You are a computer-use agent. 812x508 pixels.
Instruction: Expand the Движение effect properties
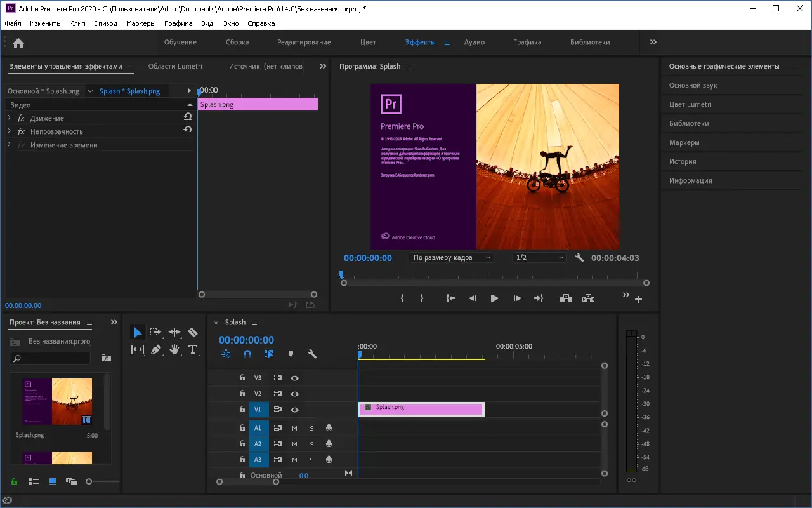point(10,118)
